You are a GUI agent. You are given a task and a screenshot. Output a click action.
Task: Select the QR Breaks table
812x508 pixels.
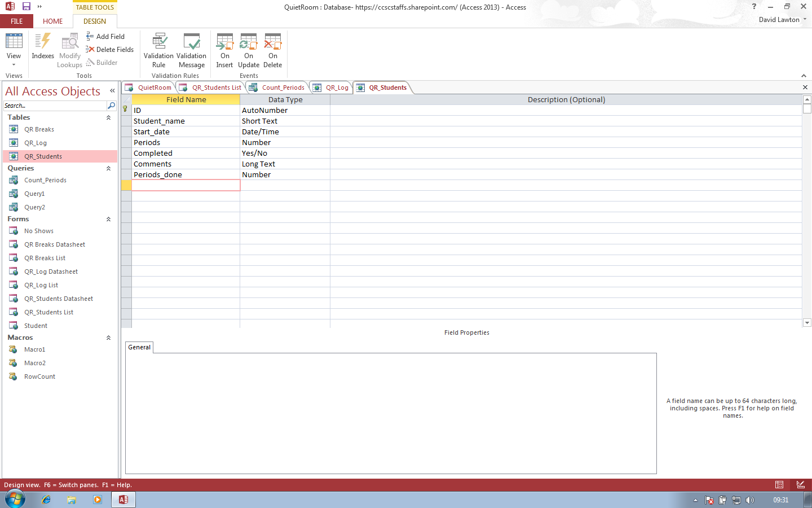[60, 129]
